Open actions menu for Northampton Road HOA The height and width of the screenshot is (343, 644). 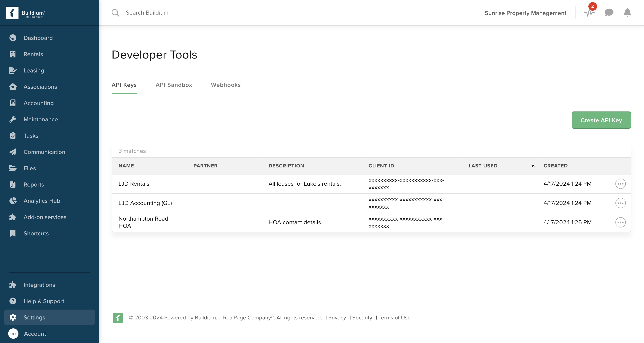(x=620, y=222)
